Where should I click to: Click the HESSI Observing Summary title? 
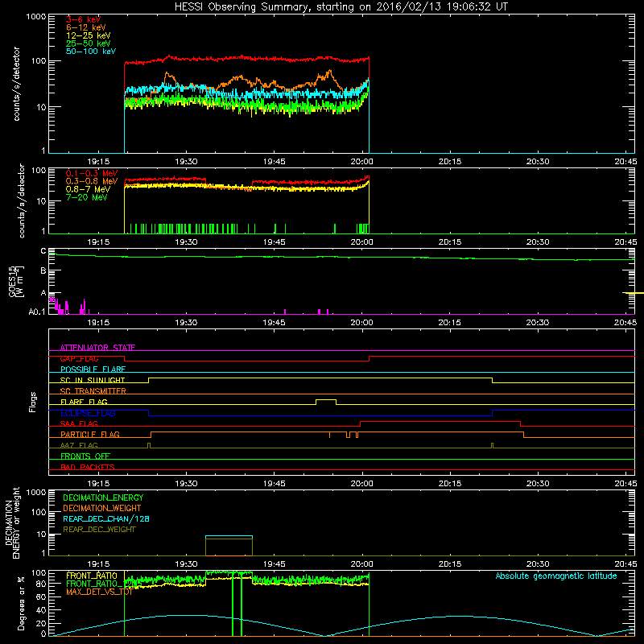341,6
